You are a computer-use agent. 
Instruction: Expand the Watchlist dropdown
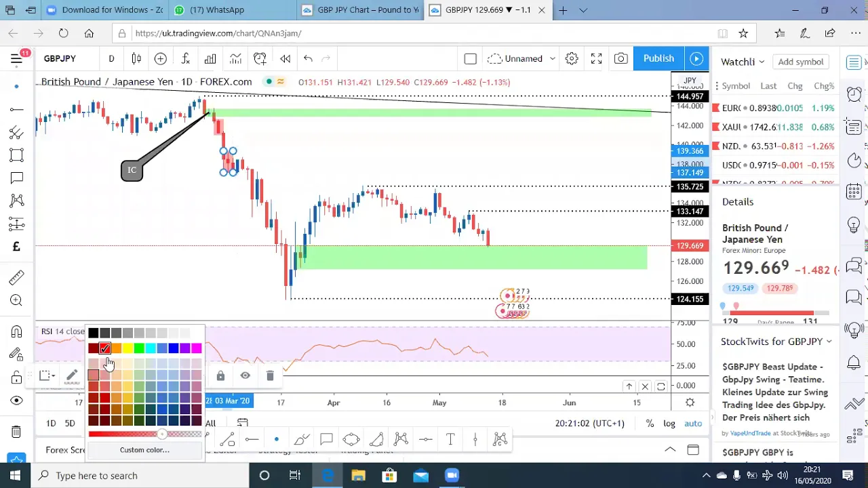click(x=743, y=62)
